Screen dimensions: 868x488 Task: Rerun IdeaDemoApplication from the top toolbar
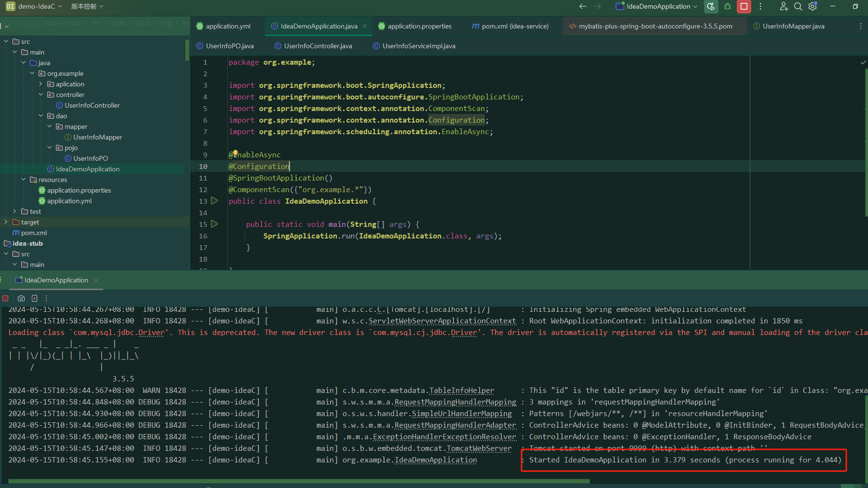[711, 6]
